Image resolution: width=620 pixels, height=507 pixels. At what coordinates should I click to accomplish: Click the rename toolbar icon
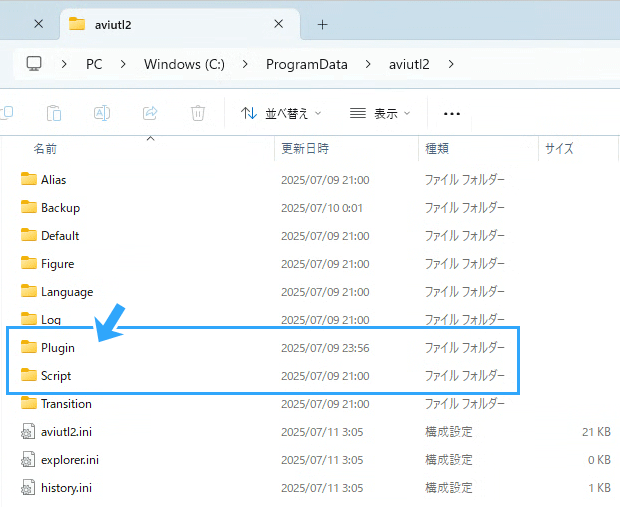pyautogui.click(x=102, y=113)
